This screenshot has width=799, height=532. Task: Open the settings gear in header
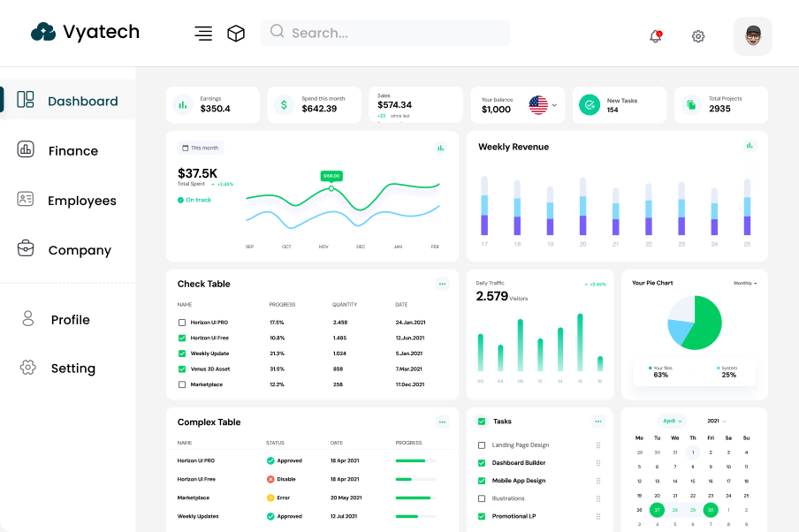pos(698,36)
